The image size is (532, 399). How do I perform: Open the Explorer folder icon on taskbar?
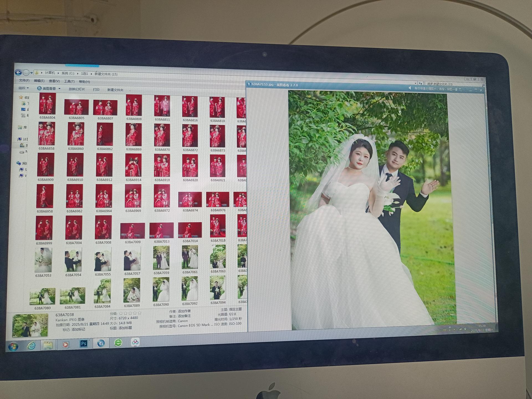tap(48, 345)
